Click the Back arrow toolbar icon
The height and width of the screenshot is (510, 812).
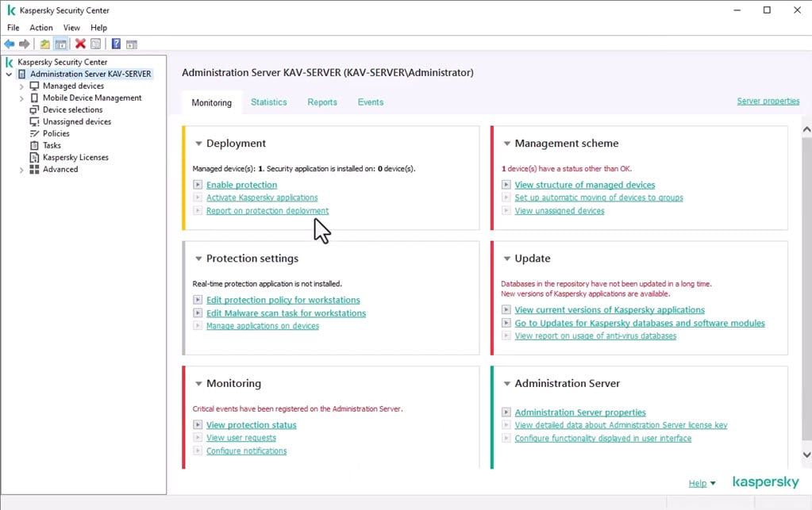(10, 44)
